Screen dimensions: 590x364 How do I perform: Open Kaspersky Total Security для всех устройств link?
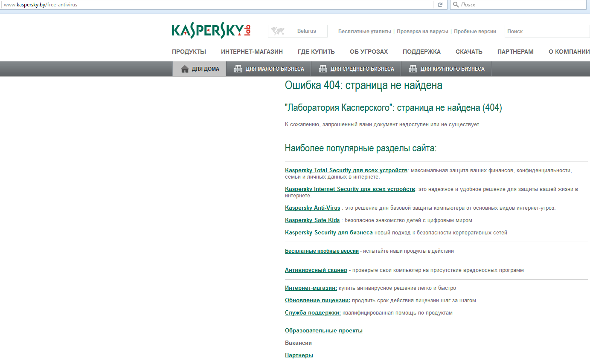click(346, 170)
